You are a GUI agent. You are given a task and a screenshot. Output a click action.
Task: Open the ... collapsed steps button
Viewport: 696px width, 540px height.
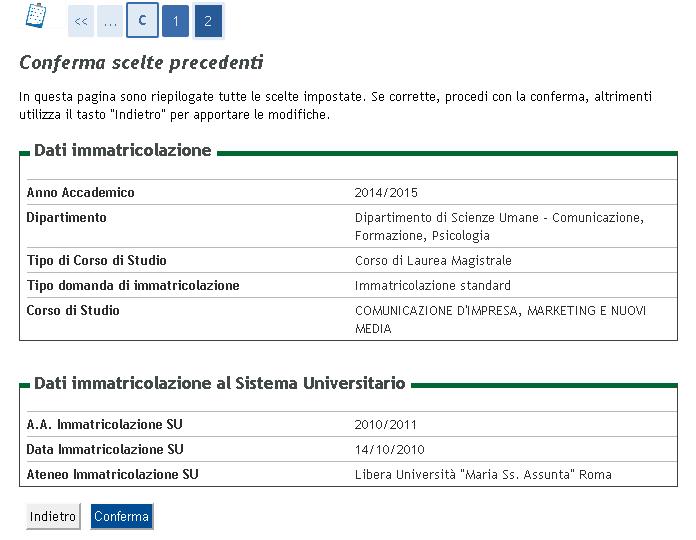110,21
